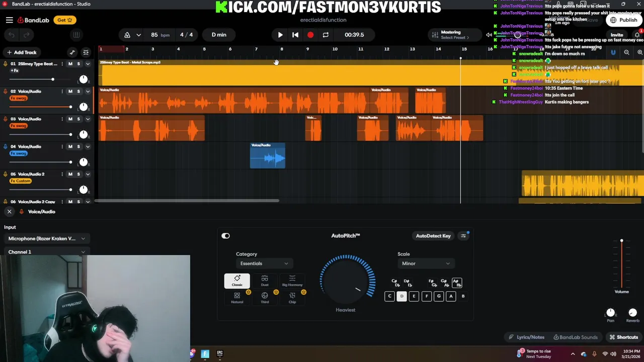Open track 02 three-dot menu
644x362 pixels.
pyautogui.click(x=62, y=92)
